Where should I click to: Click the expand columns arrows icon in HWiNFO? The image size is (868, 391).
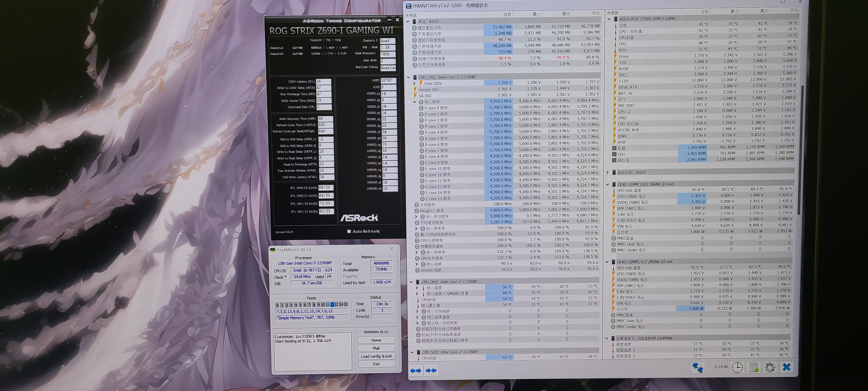(416, 371)
